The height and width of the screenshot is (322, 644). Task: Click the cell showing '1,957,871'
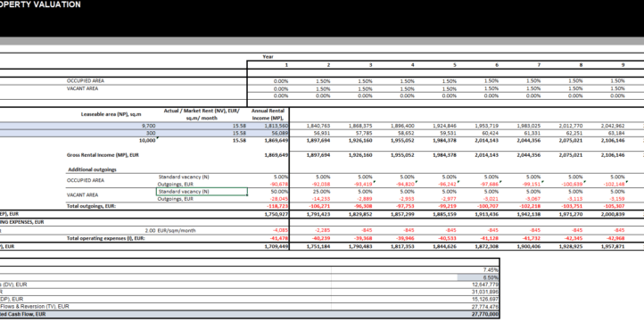(613, 247)
